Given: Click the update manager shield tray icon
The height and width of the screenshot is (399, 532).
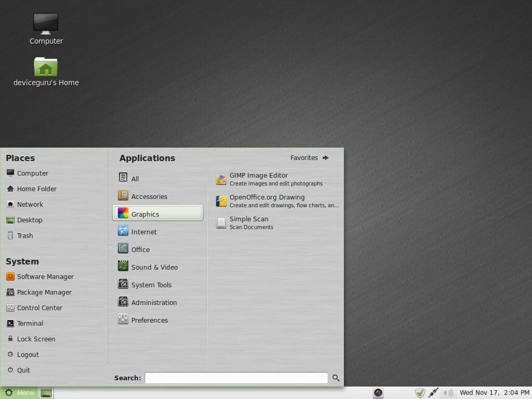Looking at the screenshot, I should pyautogui.click(x=420, y=393).
